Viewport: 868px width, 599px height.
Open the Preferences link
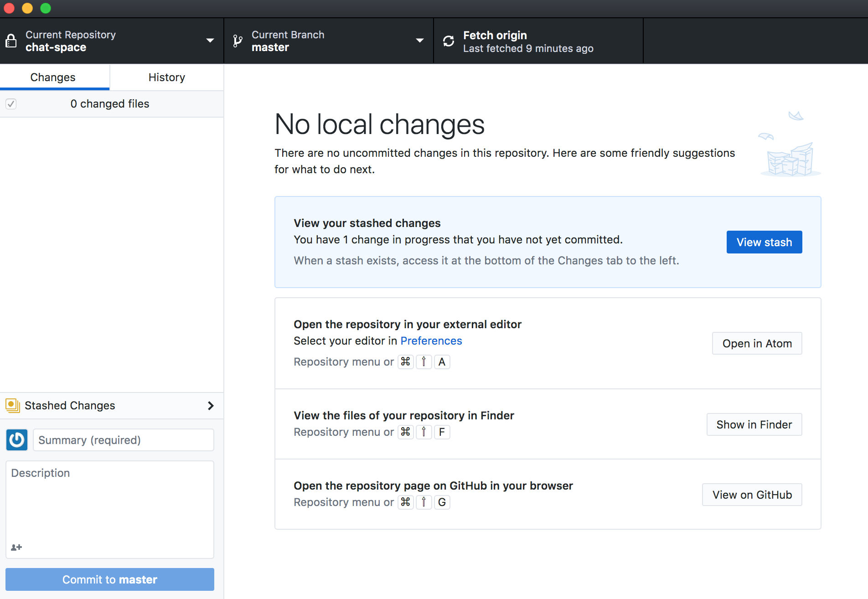coord(431,341)
